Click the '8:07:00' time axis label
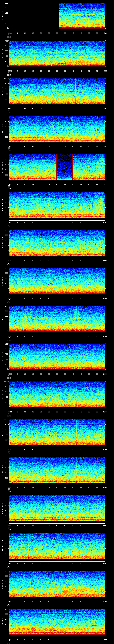This screenshot has height=644, width=114. (9, 147)
